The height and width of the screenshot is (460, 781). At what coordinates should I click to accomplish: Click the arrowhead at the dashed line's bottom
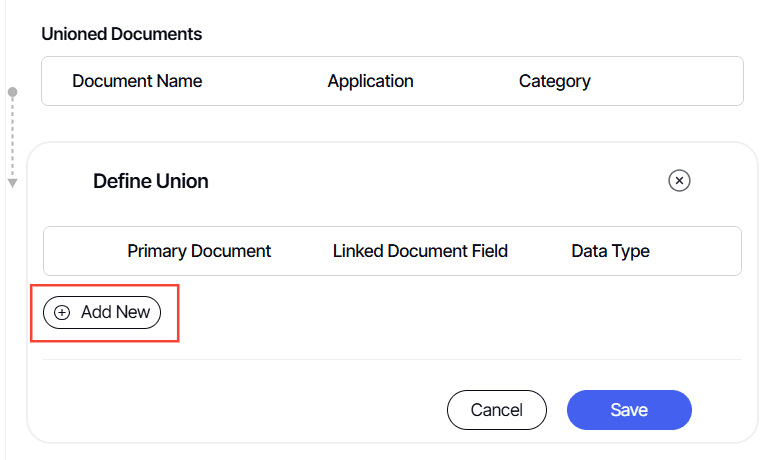pos(13,182)
